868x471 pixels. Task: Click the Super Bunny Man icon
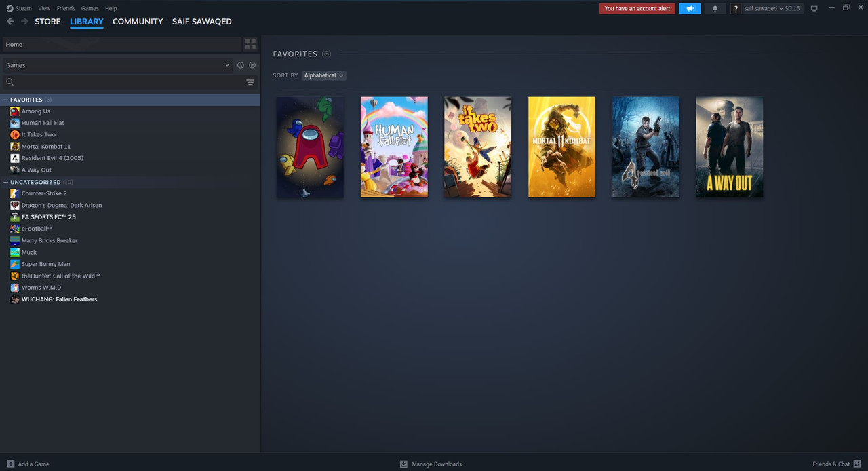pos(15,264)
